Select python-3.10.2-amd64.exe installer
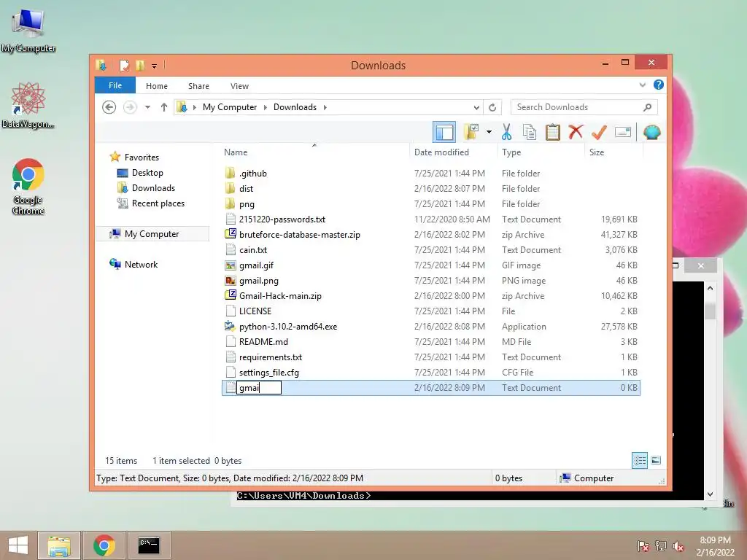 pyautogui.click(x=288, y=326)
